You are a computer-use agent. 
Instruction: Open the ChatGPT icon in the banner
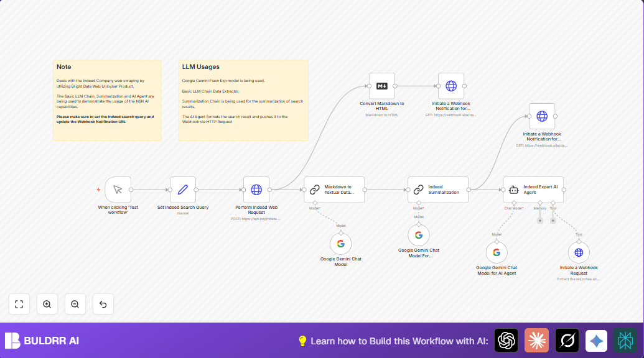(x=506, y=341)
